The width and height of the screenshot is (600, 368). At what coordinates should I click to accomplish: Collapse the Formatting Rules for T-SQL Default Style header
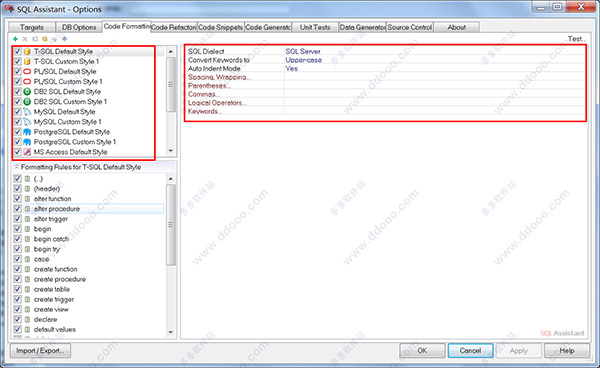click(x=94, y=167)
